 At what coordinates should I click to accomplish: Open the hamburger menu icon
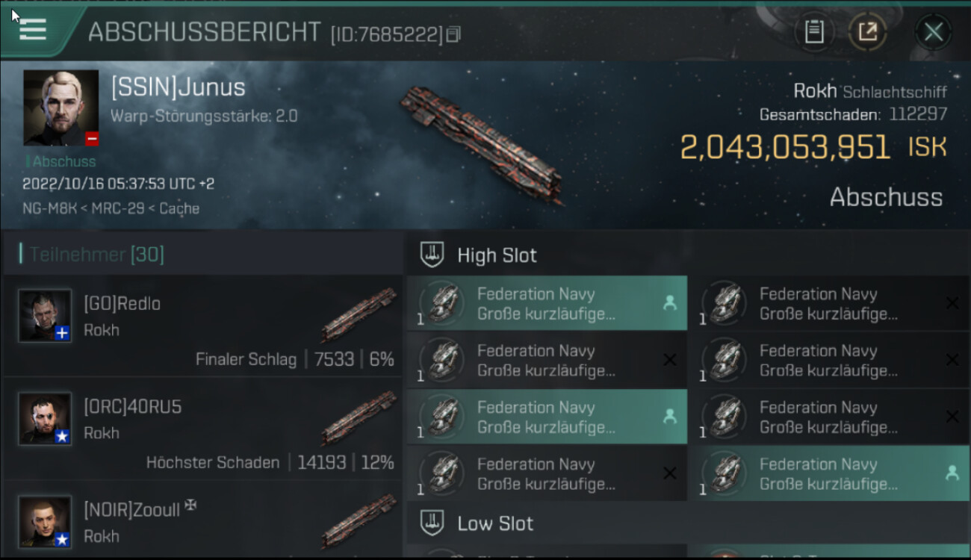click(x=33, y=30)
